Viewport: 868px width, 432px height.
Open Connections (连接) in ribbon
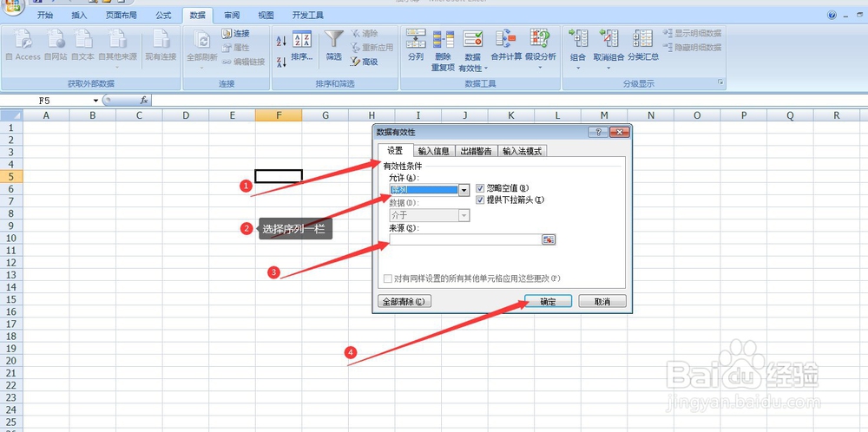(236, 34)
